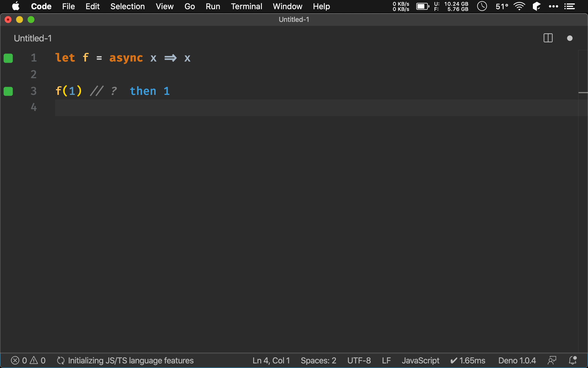This screenshot has width=588, height=368.
Task: Click the minimap scrollbar on right edge
Action: coord(583,93)
